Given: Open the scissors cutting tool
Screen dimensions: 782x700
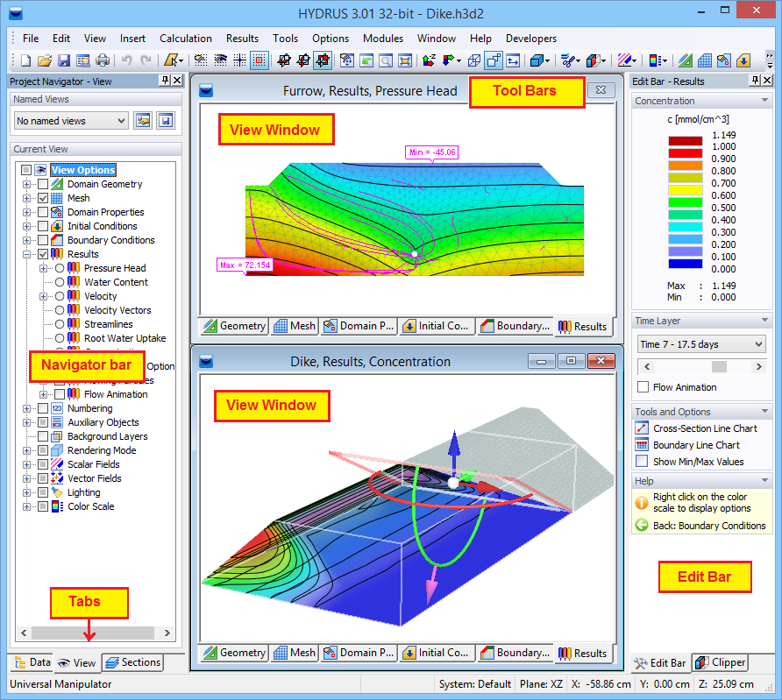Looking at the screenshot, I should [x=570, y=60].
